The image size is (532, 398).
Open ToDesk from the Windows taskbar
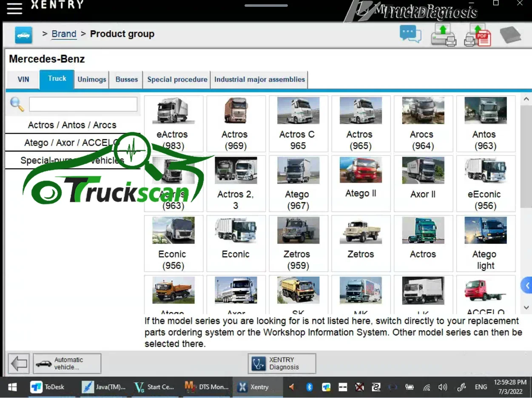[48, 387]
